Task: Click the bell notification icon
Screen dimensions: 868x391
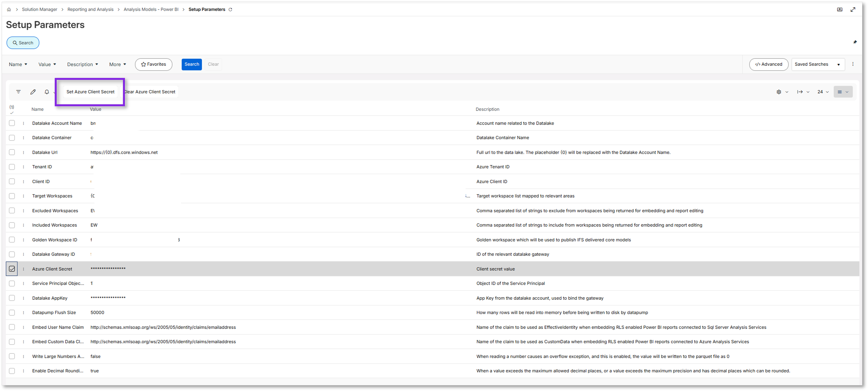Action: pos(47,92)
